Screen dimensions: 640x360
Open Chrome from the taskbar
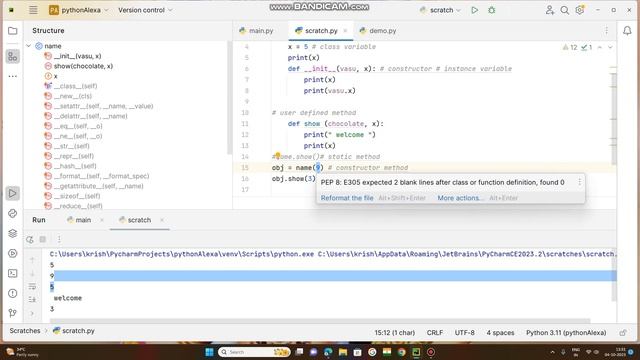(402, 352)
